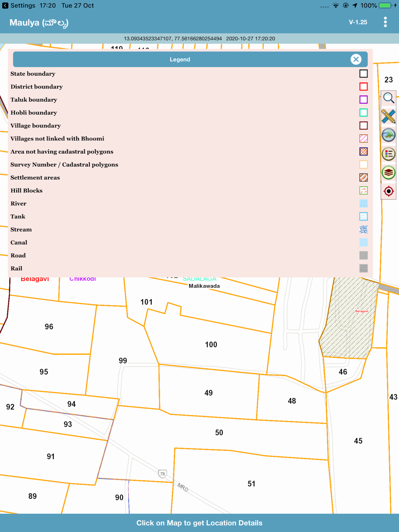
Task: Click the route 78 road shield
Action: pos(162,474)
